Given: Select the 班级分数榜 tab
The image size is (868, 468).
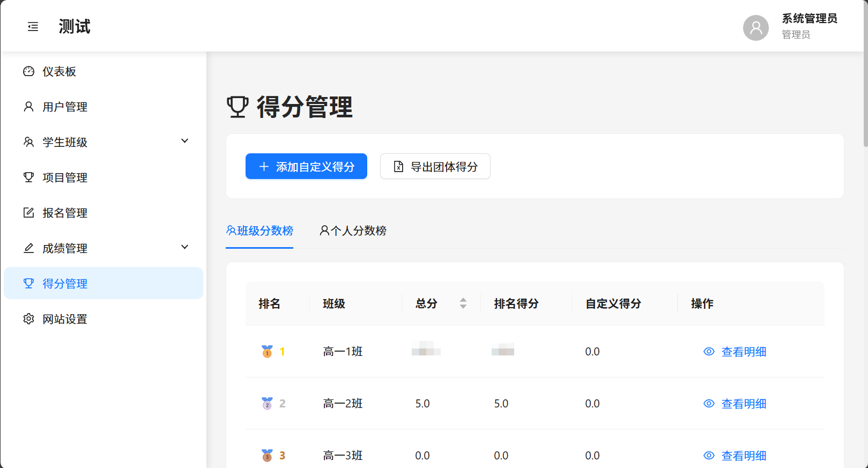Looking at the screenshot, I should coord(259,231).
